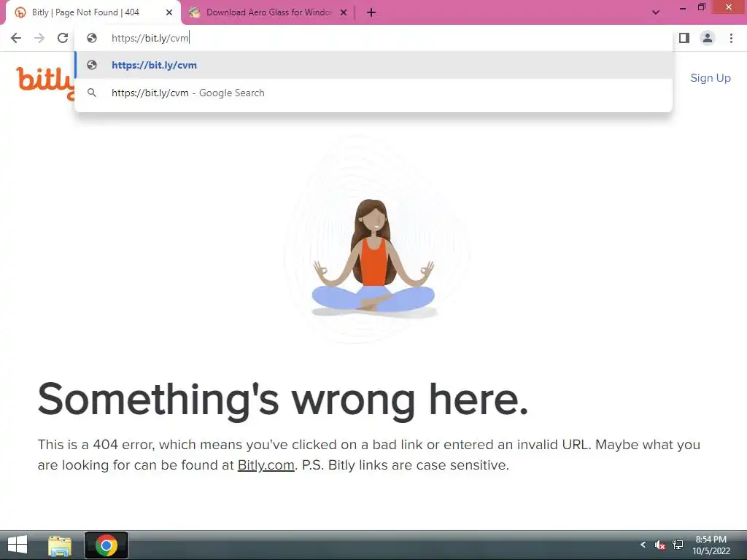
Task: Show hidden tray icons arrow
Action: [643, 544]
